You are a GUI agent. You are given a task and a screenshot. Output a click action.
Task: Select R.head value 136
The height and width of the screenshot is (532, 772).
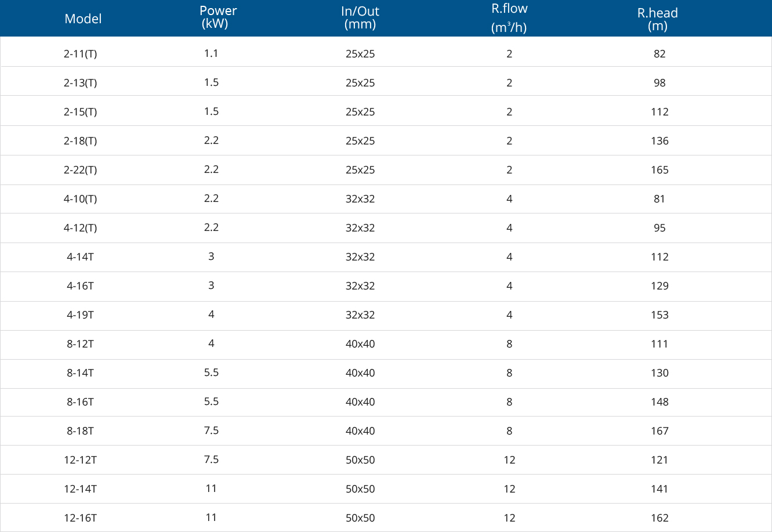tap(659, 141)
